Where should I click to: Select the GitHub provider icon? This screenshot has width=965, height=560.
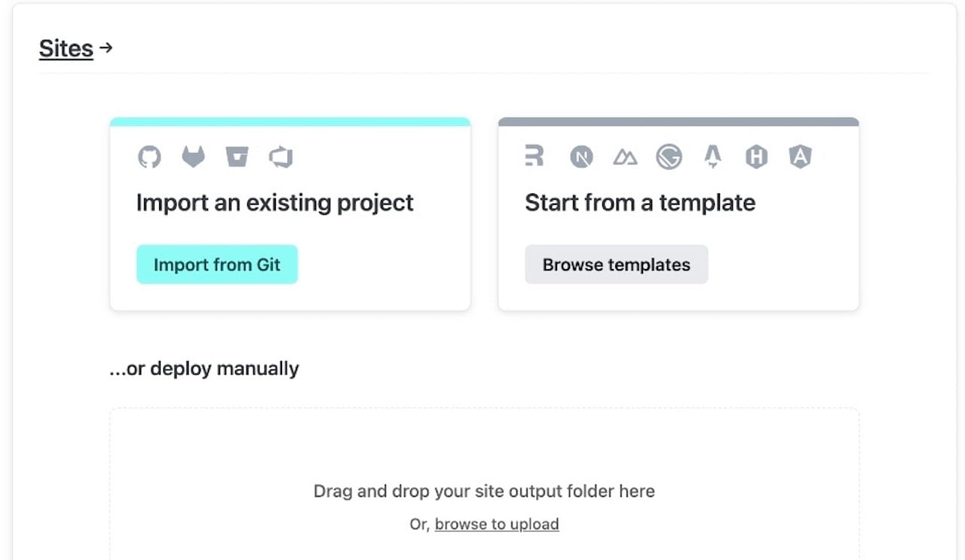[149, 157]
